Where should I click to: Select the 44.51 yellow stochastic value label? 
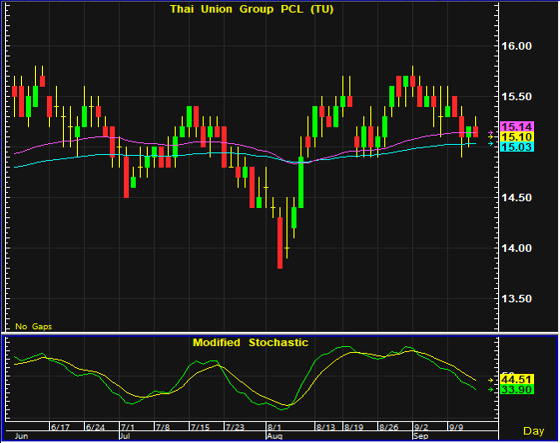click(x=517, y=379)
